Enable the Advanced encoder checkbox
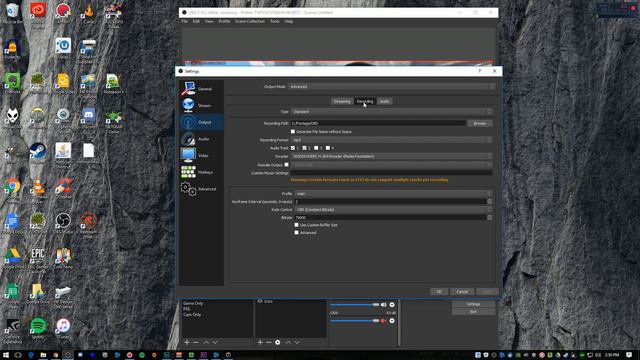Image resolution: width=640 pixels, height=360 pixels. coord(296,233)
